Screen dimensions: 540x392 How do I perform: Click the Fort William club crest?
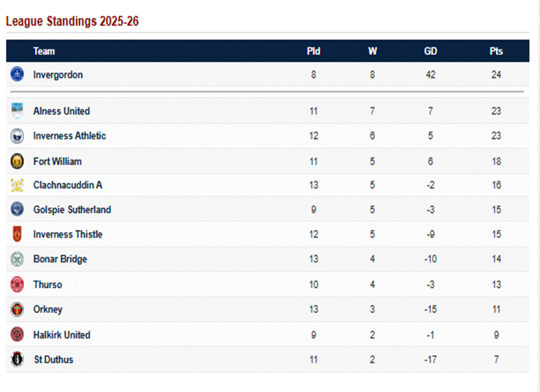[17, 161]
